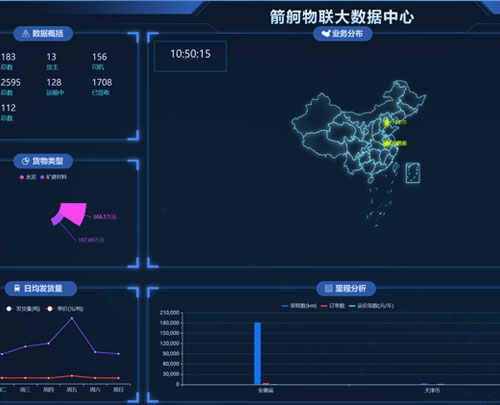This screenshot has height=405, width=500.
Task: Toggle the 单价(元/吨) line legend
Action: 65,309
